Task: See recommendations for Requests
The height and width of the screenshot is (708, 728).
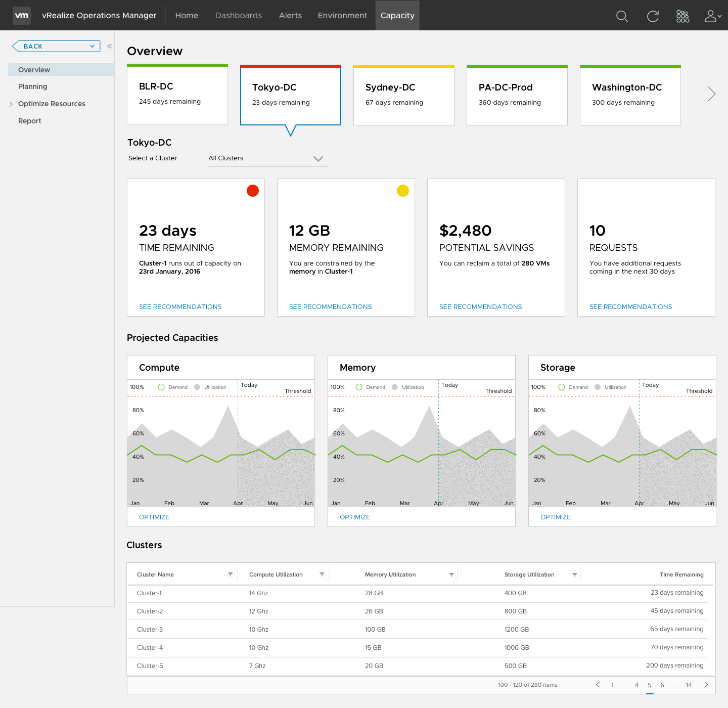Action: click(x=630, y=307)
